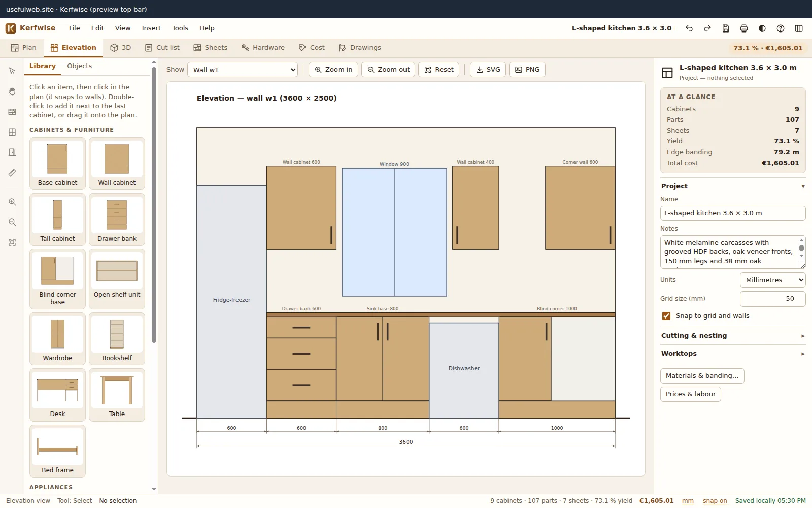The image size is (812, 508).
Task: Open Prices & labour dialog
Action: pyautogui.click(x=691, y=394)
